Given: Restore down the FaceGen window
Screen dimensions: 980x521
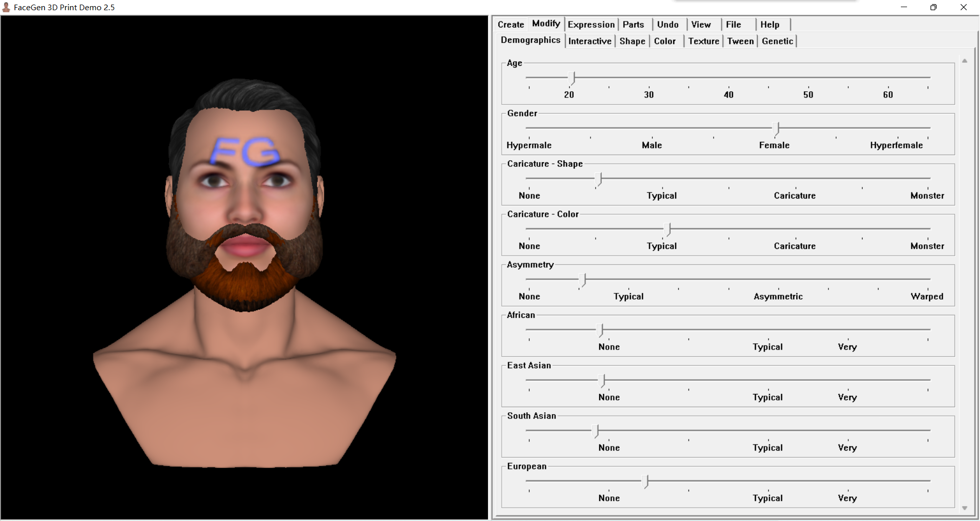Looking at the screenshot, I should click(933, 7).
